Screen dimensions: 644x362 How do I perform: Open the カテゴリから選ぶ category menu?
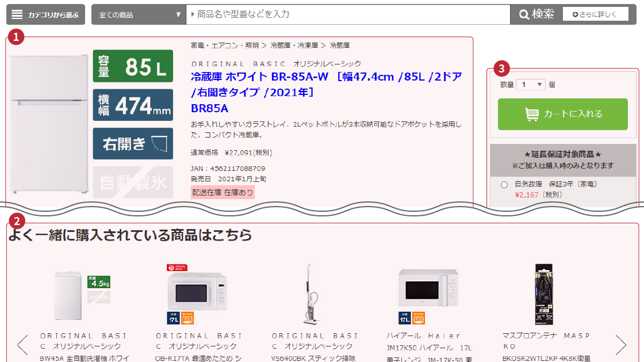pyautogui.click(x=45, y=15)
